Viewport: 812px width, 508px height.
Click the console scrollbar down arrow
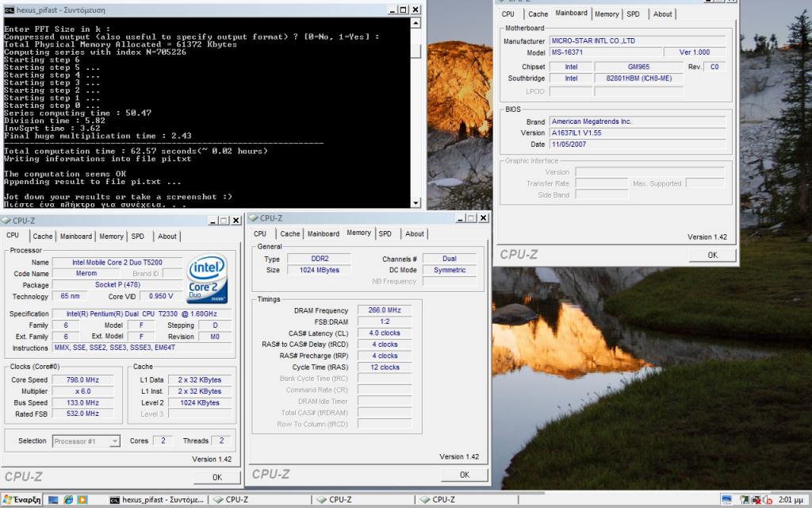[x=416, y=202]
